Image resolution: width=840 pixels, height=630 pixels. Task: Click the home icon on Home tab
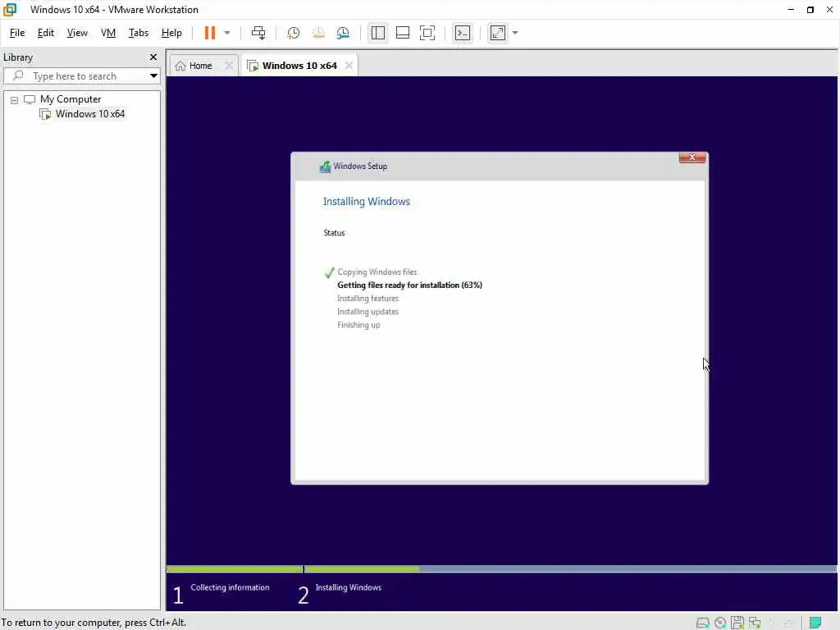pos(180,66)
